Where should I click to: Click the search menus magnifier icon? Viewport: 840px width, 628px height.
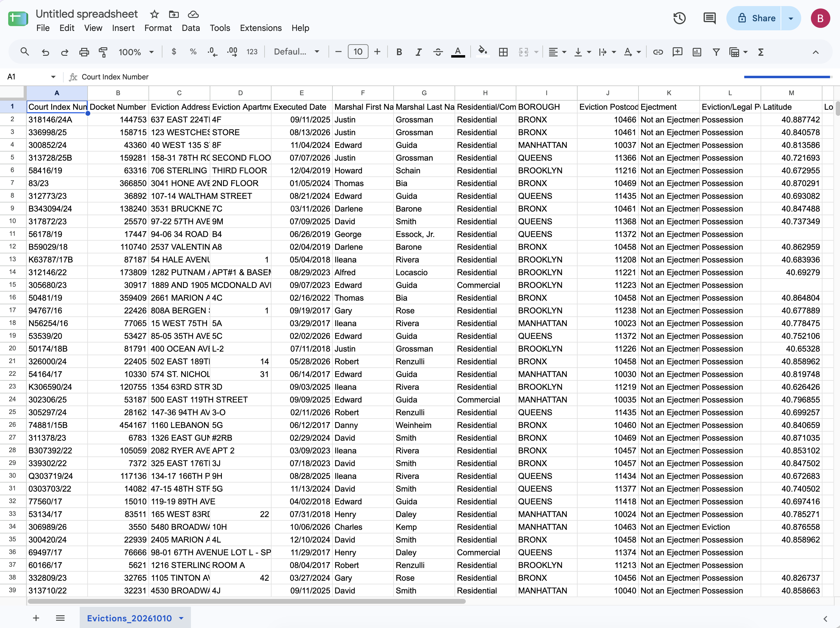coord(25,52)
